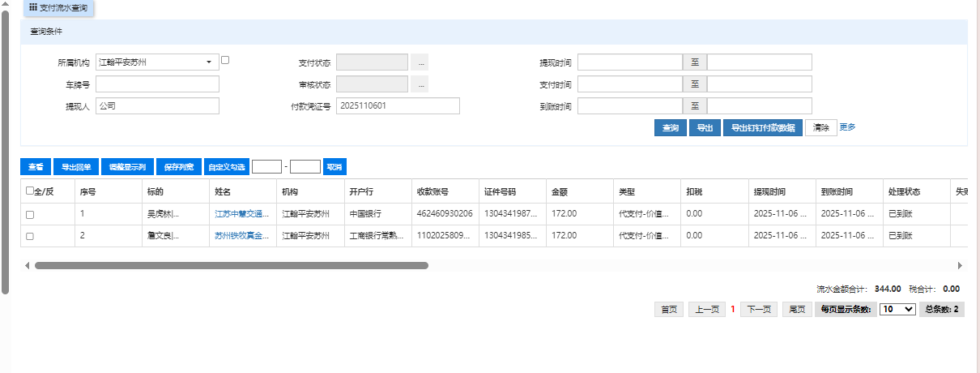
Task: Click the page's vertical scrollbar on left
Action: pyautogui.click(x=5, y=154)
